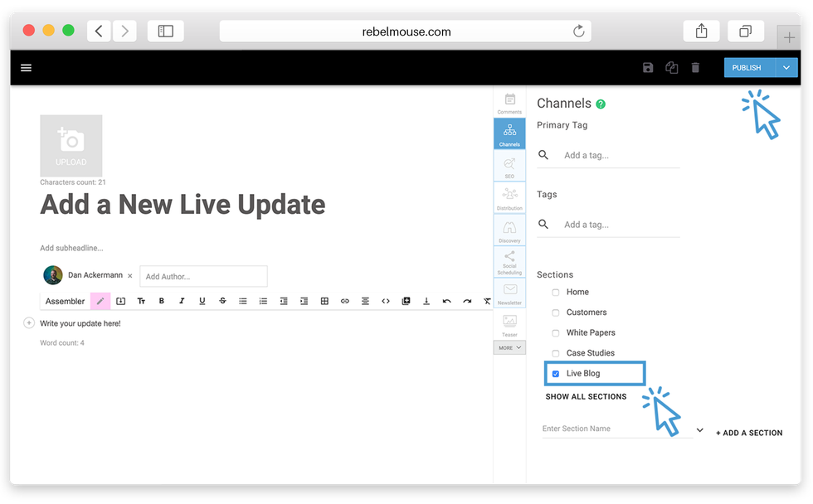Expand the MORE sidebar options
Viewport: 813px width, 504px height.
pyautogui.click(x=509, y=348)
